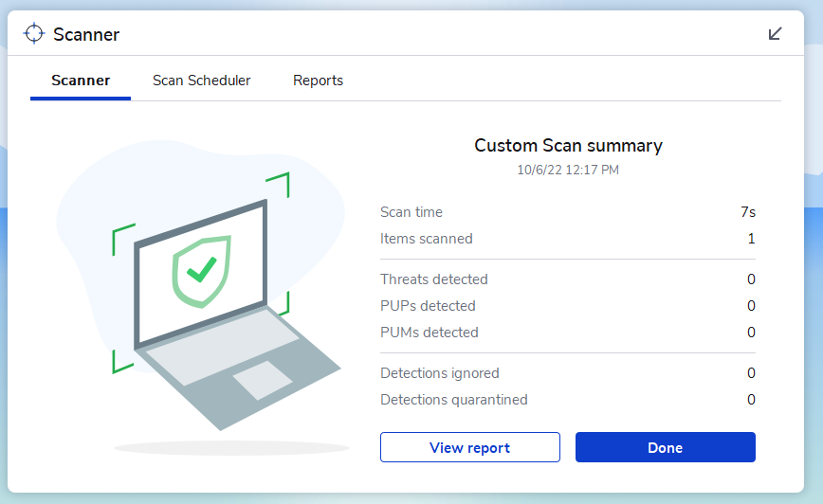Image resolution: width=823 pixels, height=504 pixels.
Task: Go to the Reports tab
Action: click(x=318, y=81)
